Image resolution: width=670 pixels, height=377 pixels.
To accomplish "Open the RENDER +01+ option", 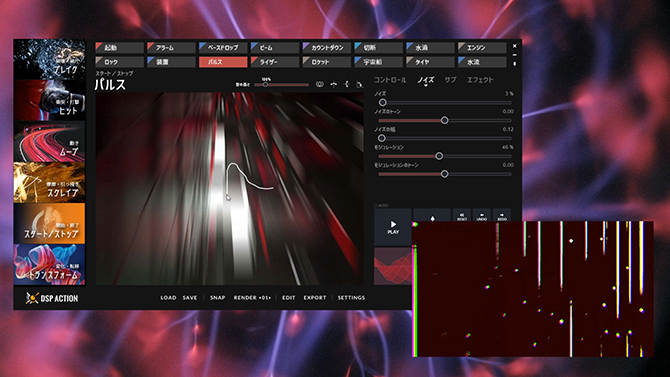I will coord(252,297).
